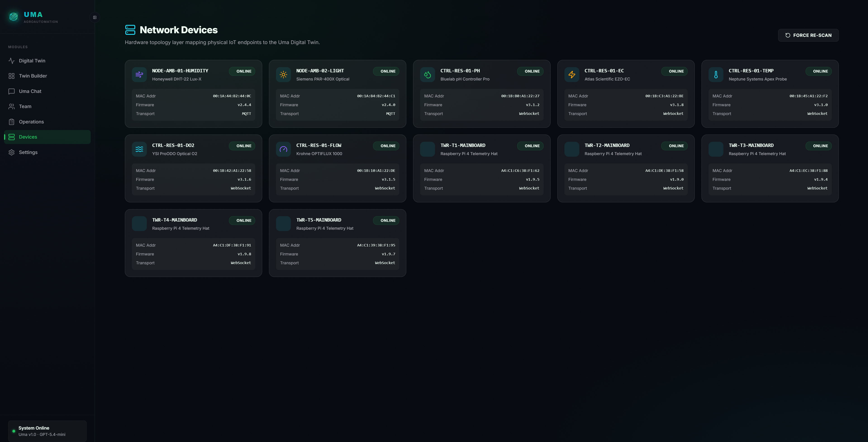Viewport: 868px width, 442px height.
Task: Click the Operations clipboard icon
Action: [x=12, y=122]
